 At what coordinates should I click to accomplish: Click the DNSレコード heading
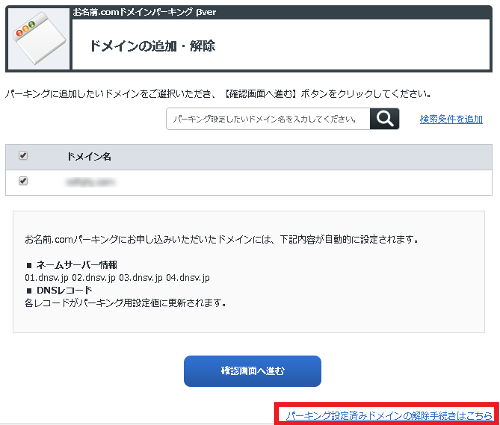(64, 290)
